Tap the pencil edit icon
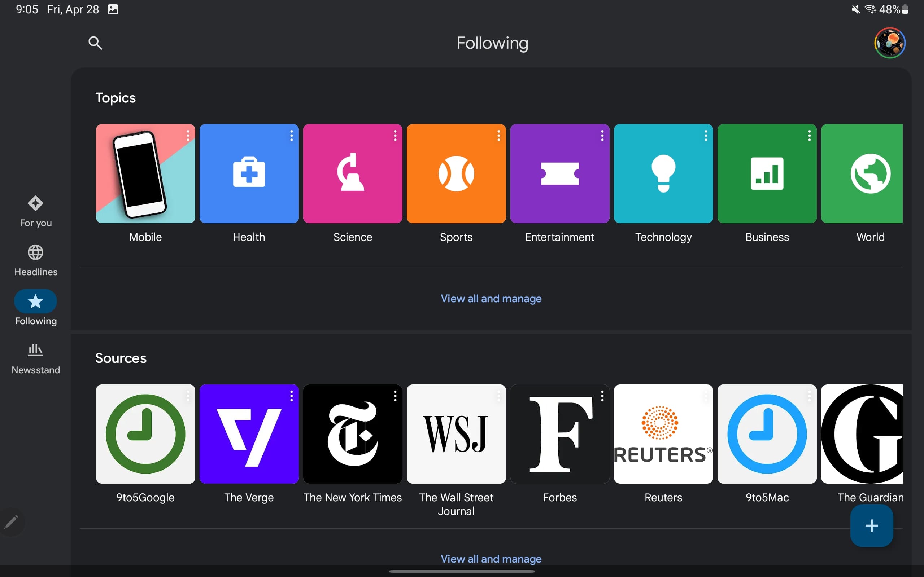The width and height of the screenshot is (924, 577). 11,522
